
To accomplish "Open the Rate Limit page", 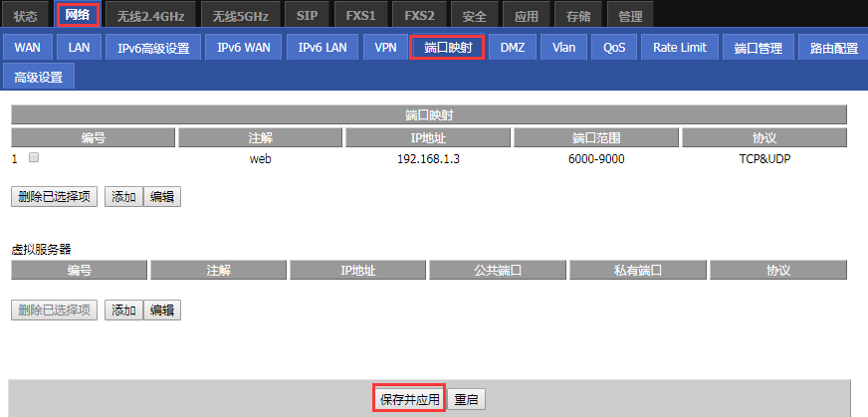I will point(680,48).
